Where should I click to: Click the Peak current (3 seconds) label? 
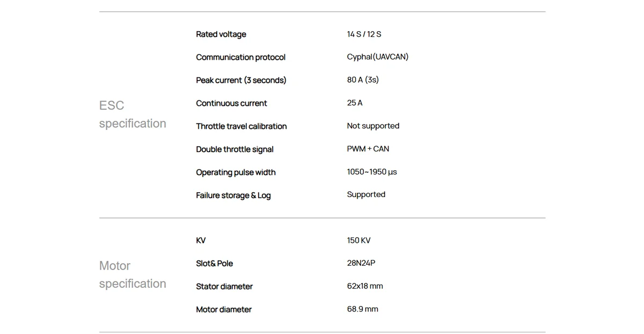click(x=241, y=80)
